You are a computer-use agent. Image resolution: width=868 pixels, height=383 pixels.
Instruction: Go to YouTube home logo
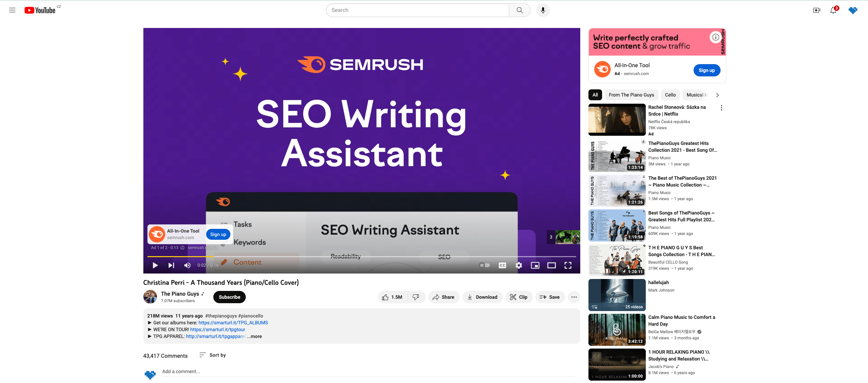tap(40, 10)
